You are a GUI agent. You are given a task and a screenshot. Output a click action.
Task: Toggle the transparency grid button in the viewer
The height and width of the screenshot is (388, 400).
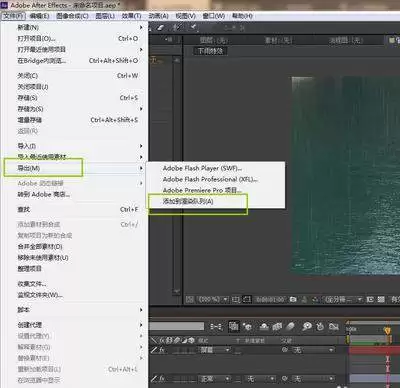click(x=381, y=299)
